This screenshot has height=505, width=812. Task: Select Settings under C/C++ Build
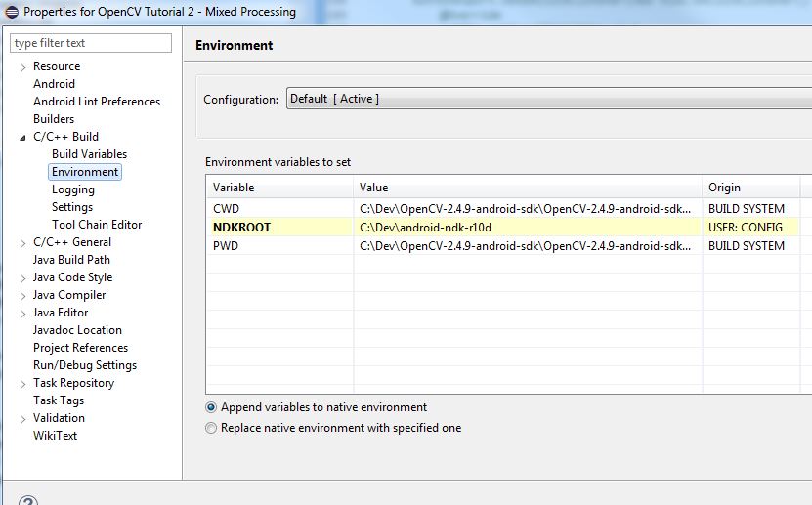coord(72,207)
